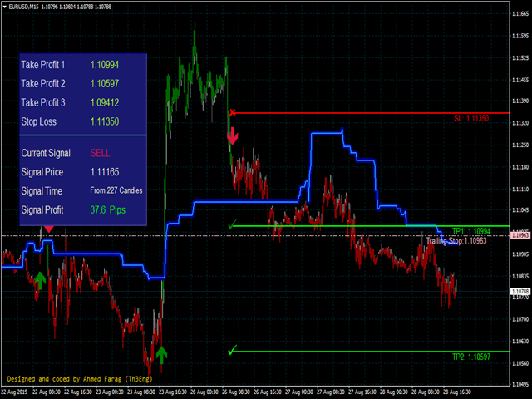Click the TP1 green checkmark
Image resolution: width=532 pixels, height=399 pixels.
pos(233,224)
